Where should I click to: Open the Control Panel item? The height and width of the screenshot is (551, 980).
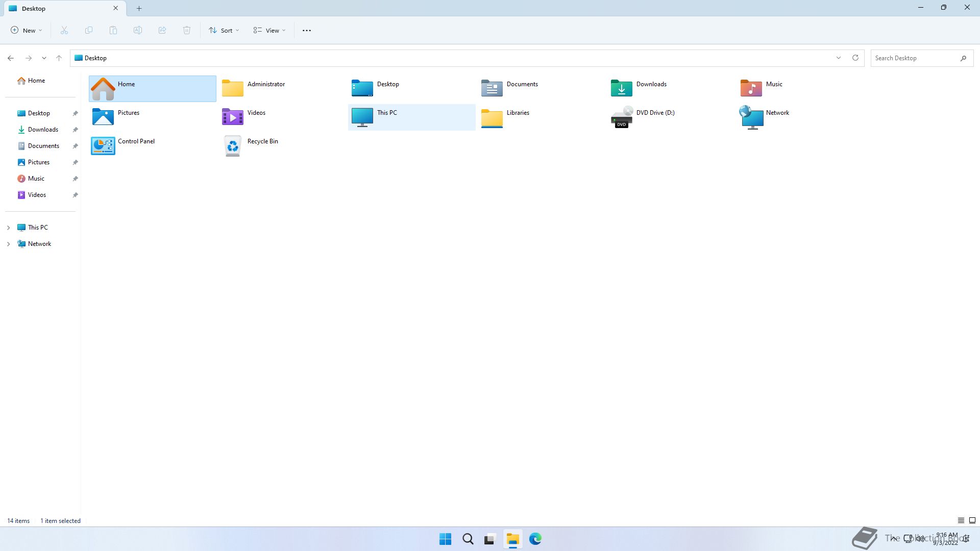[103, 146]
